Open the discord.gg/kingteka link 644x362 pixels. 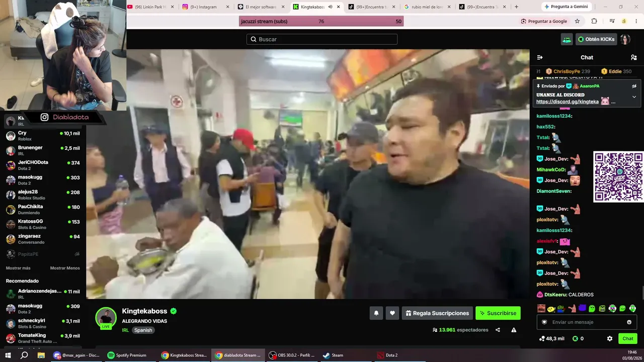pyautogui.click(x=568, y=102)
